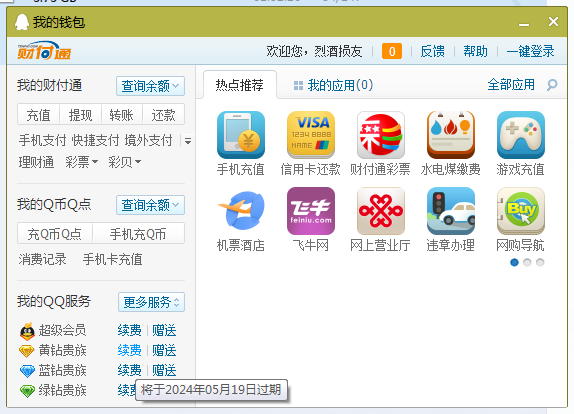This screenshot has height=414, width=574.
Task: Switch to the 热点推荐 tab
Action: coord(239,85)
